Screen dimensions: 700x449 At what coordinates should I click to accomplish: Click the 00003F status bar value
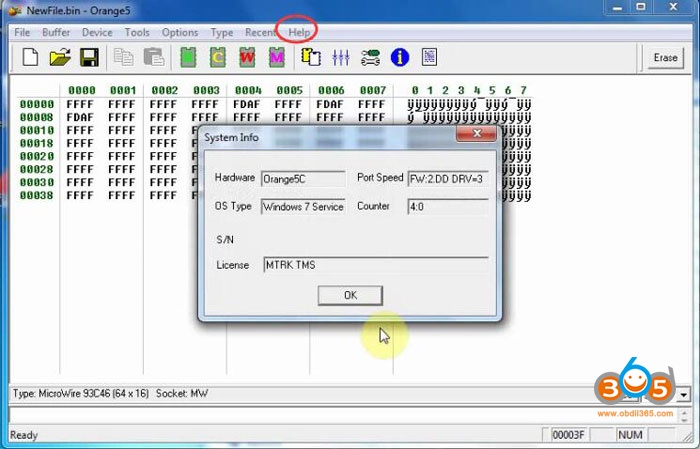[568, 435]
